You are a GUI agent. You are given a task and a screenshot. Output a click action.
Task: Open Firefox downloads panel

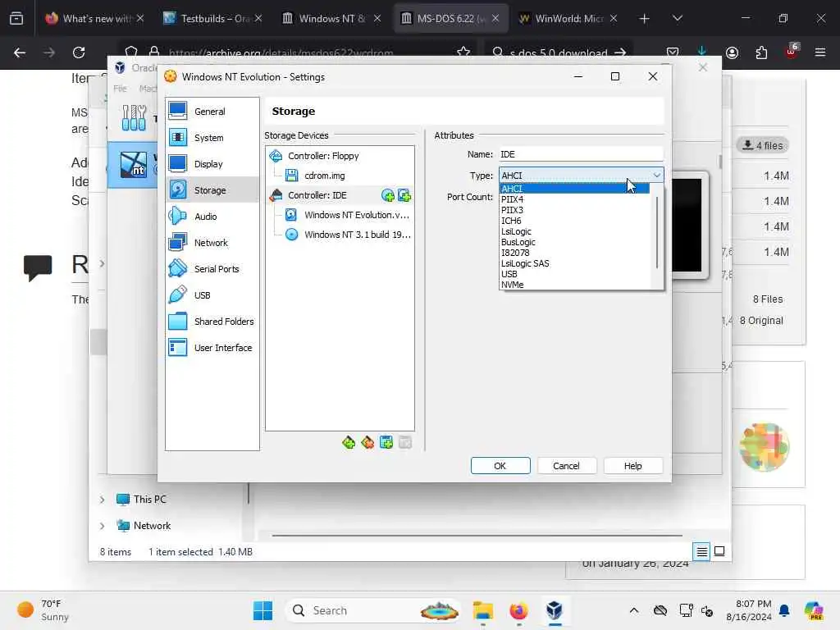702,52
